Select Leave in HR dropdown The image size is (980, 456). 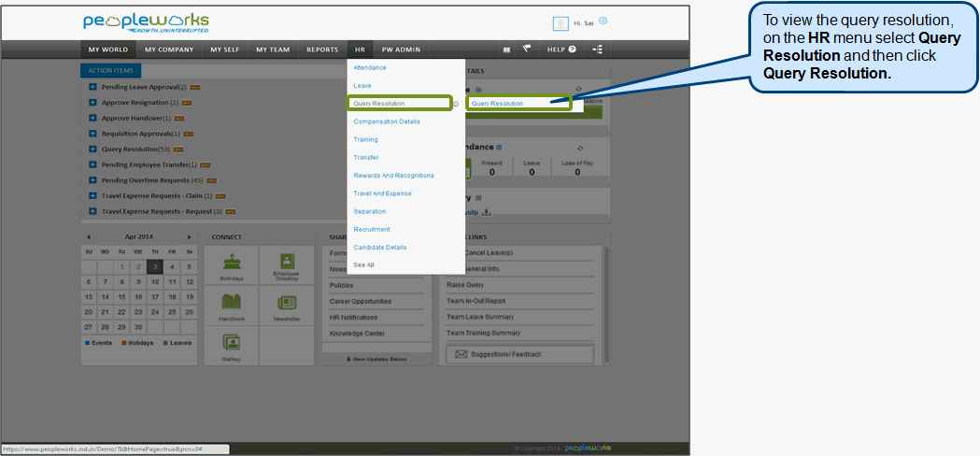click(x=362, y=86)
